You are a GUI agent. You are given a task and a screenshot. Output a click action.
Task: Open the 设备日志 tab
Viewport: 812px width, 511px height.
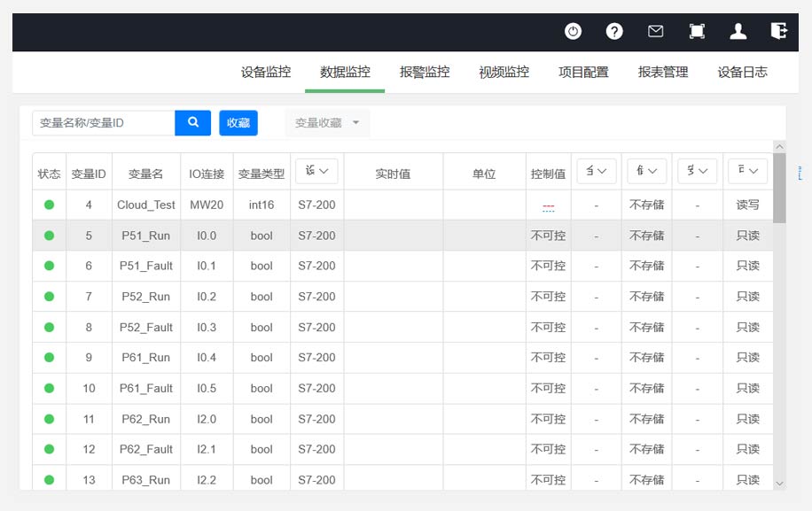click(743, 72)
